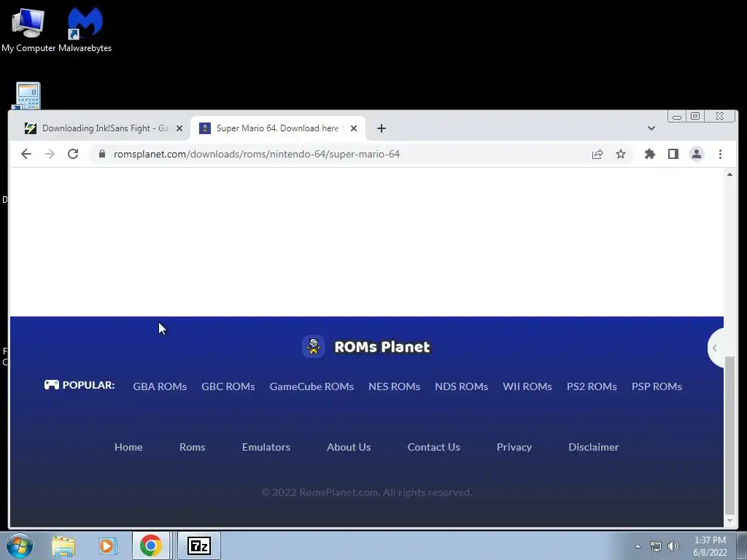Click the vertical scrollbar thumb
The image size is (747, 560).
tap(729, 435)
